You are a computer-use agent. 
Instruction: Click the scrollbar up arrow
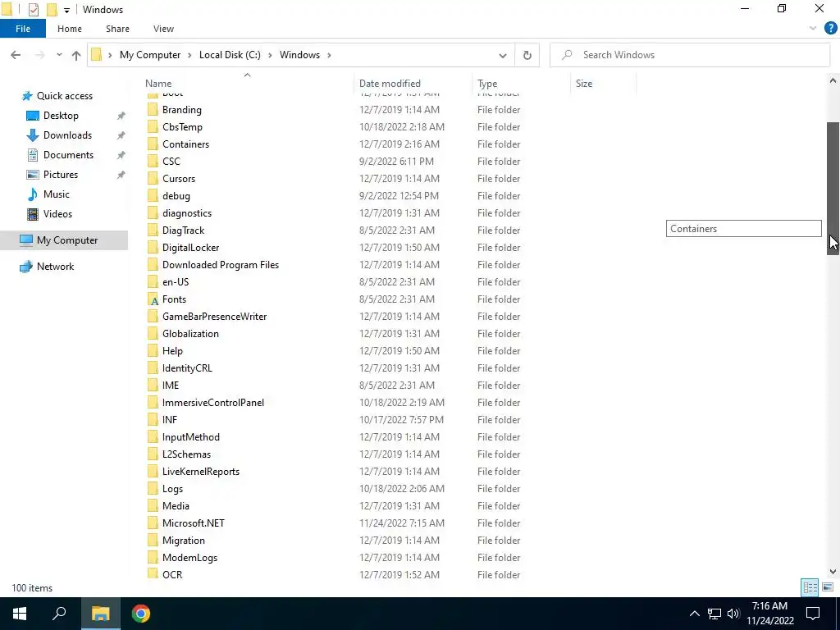[833, 81]
